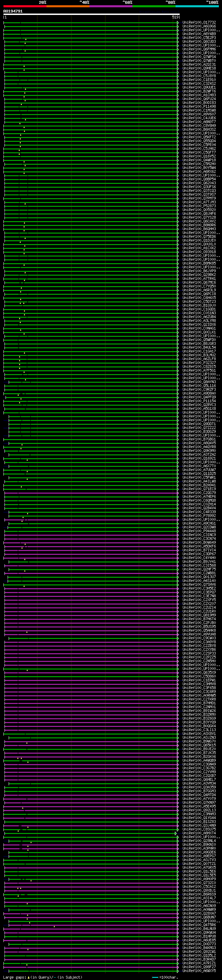Screen dimensions: 222x980
Task: Click the green alignment bar for UniRef100_O17732
Action: click(91, 23)
